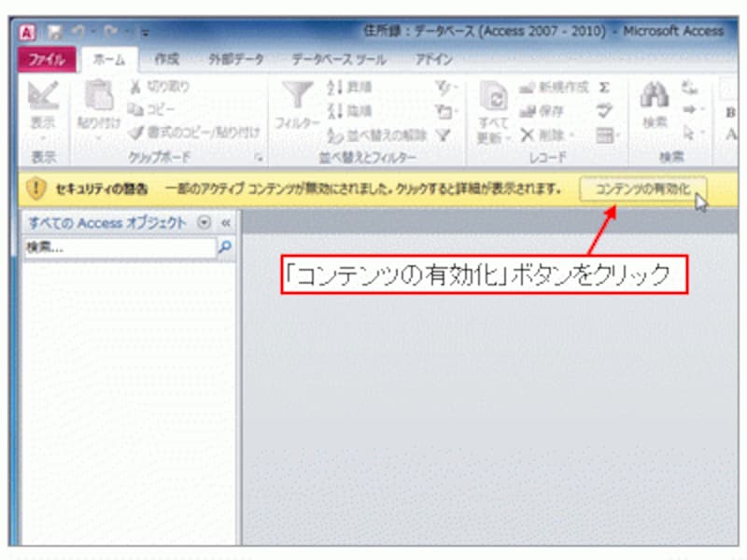747x560 pixels.
Task: Click the security warning shield icon
Action: (x=36, y=189)
